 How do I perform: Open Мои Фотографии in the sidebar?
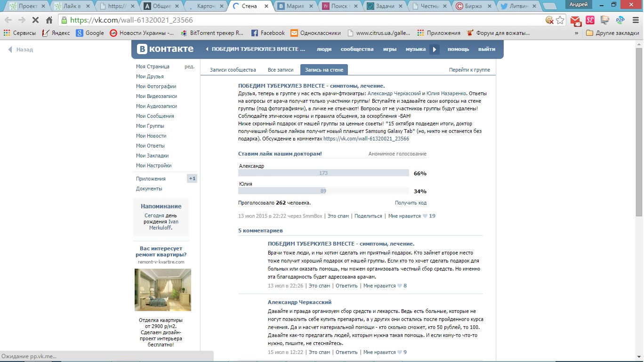(x=156, y=86)
